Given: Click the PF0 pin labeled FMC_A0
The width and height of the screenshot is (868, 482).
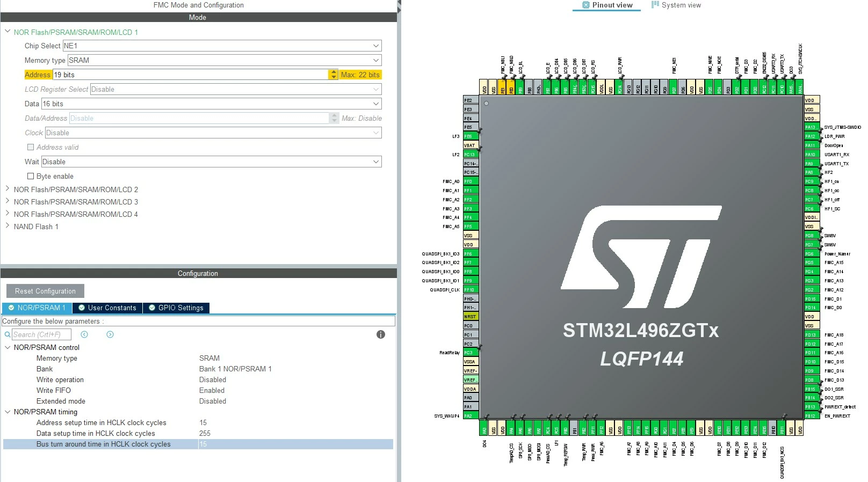Looking at the screenshot, I should coord(471,181).
